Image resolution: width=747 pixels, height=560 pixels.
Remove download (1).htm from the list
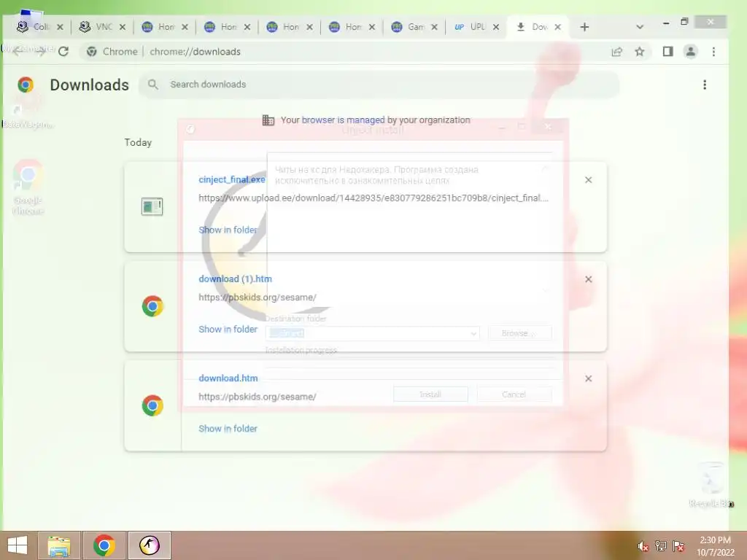point(589,279)
